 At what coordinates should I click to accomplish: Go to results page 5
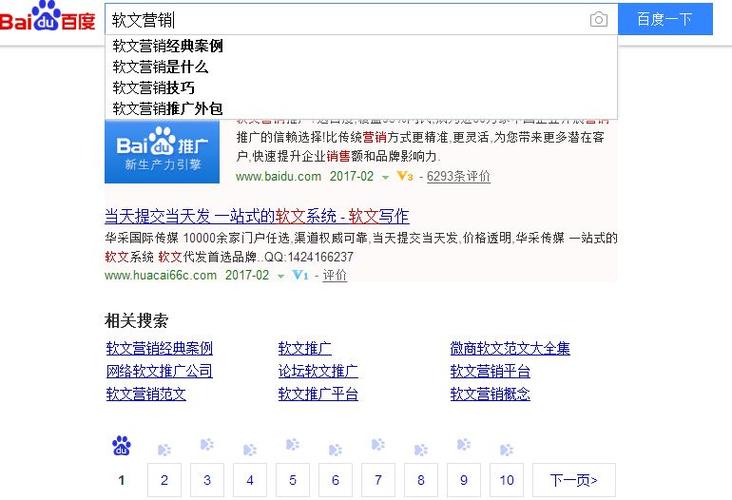[x=293, y=480]
